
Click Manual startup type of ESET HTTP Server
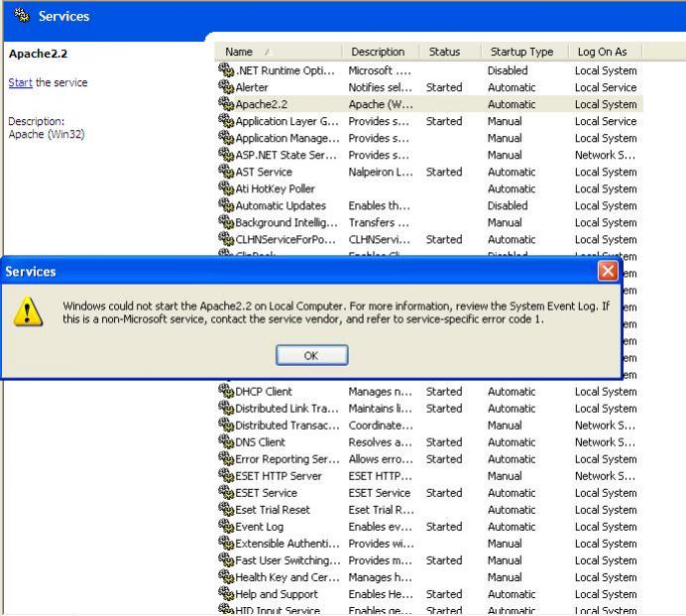[x=505, y=476]
